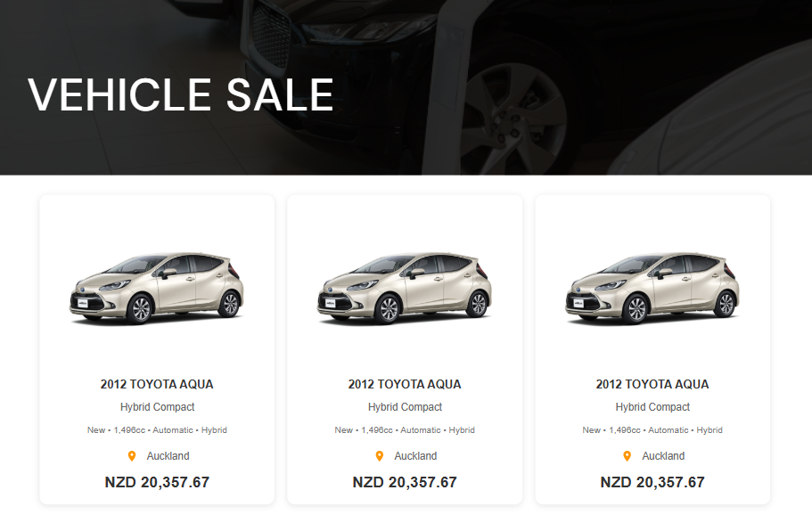Image resolution: width=812 pixels, height=531 pixels.
Task: Open the third Toyota Aqua car photo
Action: click(652, 287)
